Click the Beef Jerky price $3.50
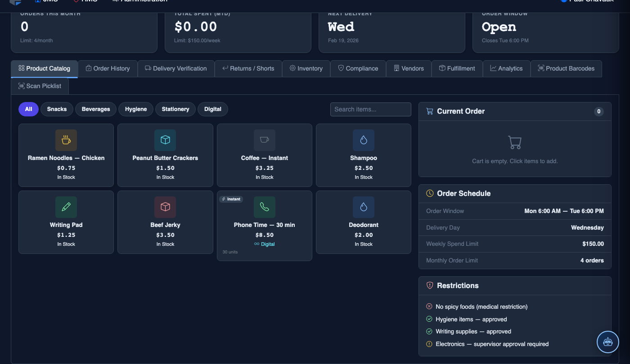 pos(165,235)
